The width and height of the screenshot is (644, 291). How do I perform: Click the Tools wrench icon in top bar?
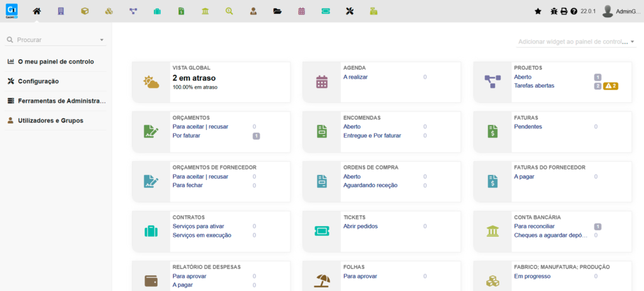(350, 11)
